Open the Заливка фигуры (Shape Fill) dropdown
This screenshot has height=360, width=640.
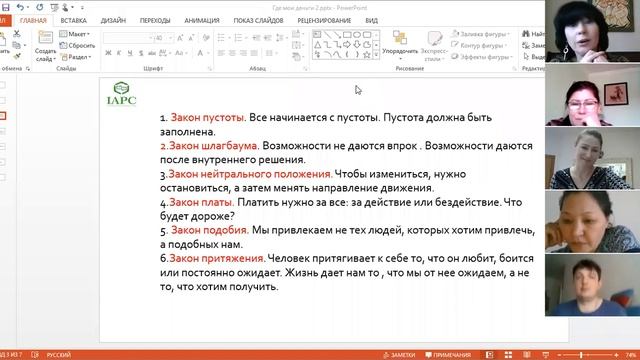tap(481, 34)
